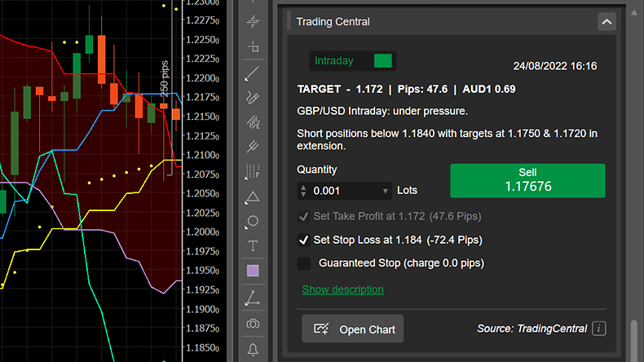Viewport: 644px width, 362px height.
Task: Open the Show description link
Action: [x=343, y=289]
